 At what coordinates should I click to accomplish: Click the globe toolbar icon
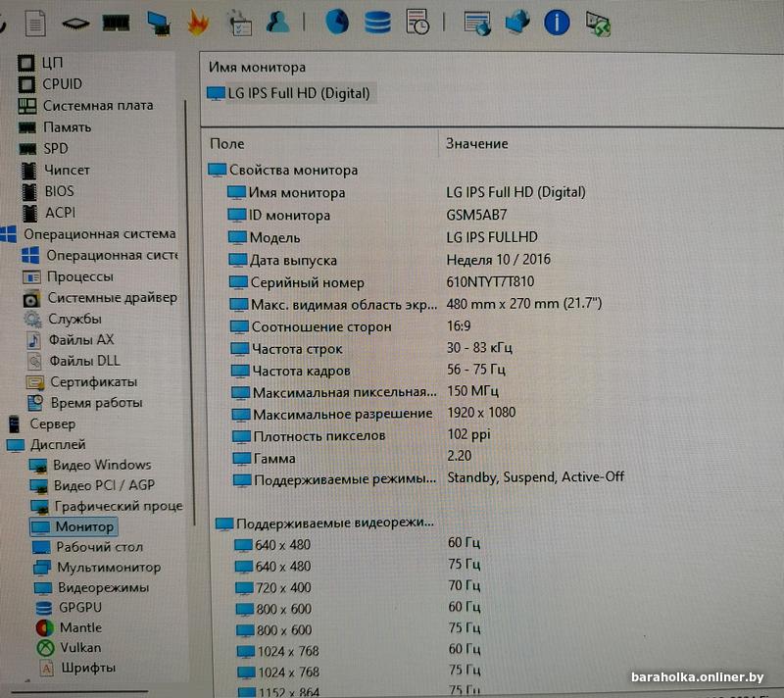click(x=337, y=22)
